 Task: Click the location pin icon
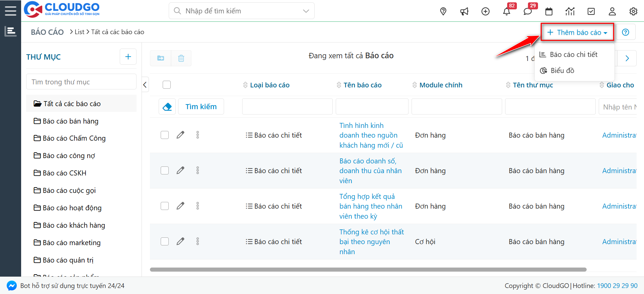[443, 12]
